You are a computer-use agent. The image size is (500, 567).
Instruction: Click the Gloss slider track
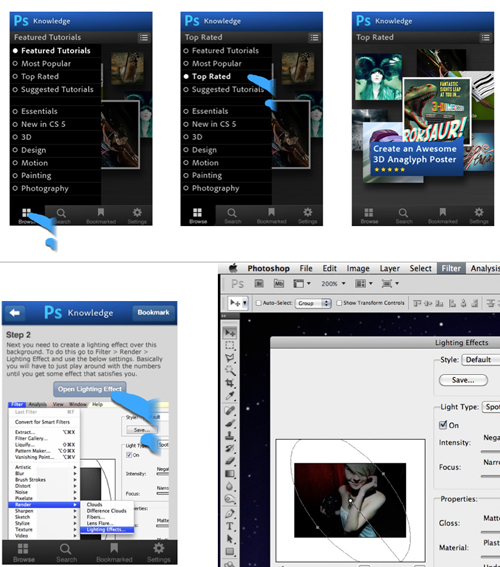pyautogui.click(x=490, y=532)
